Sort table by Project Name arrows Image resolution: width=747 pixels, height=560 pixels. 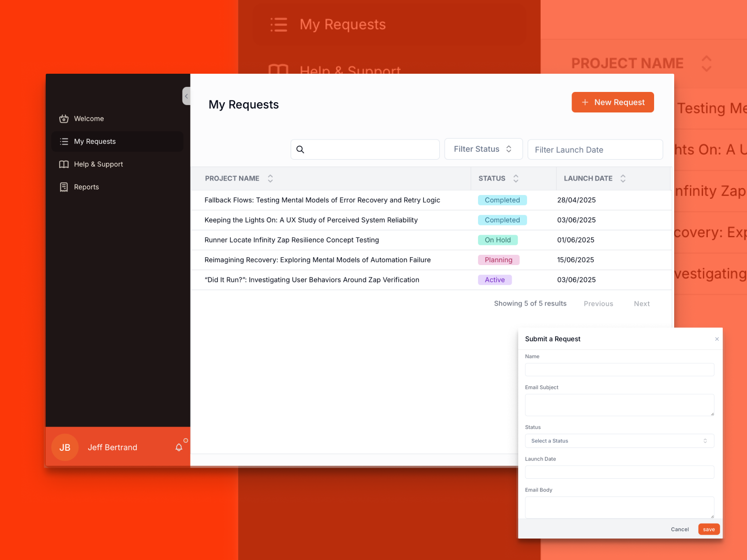(x=270, y=178)
